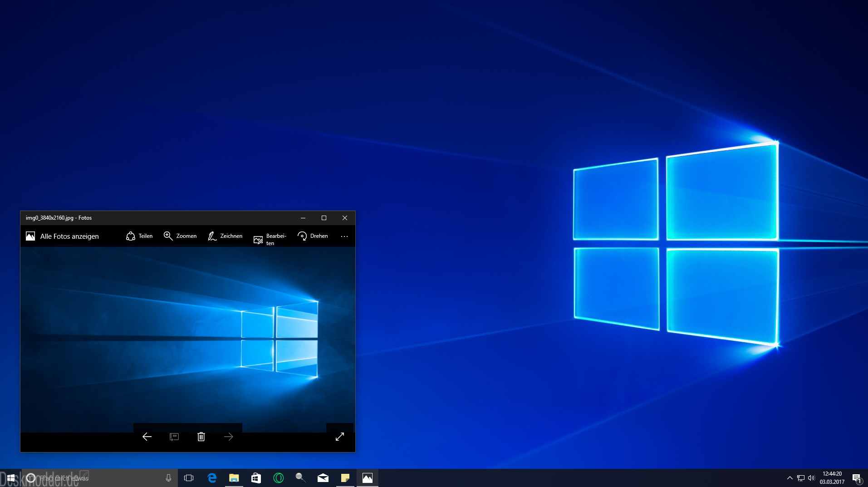Click the Fotos app taskbar icon
The width and height of the screenshot is (868, 487).
(368, 478)
